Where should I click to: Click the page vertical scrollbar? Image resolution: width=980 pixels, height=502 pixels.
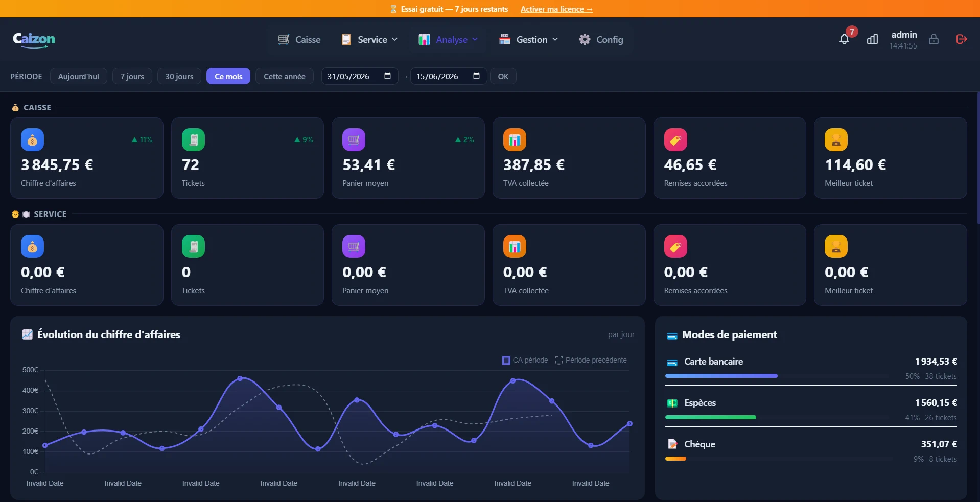tap(978, 158)
